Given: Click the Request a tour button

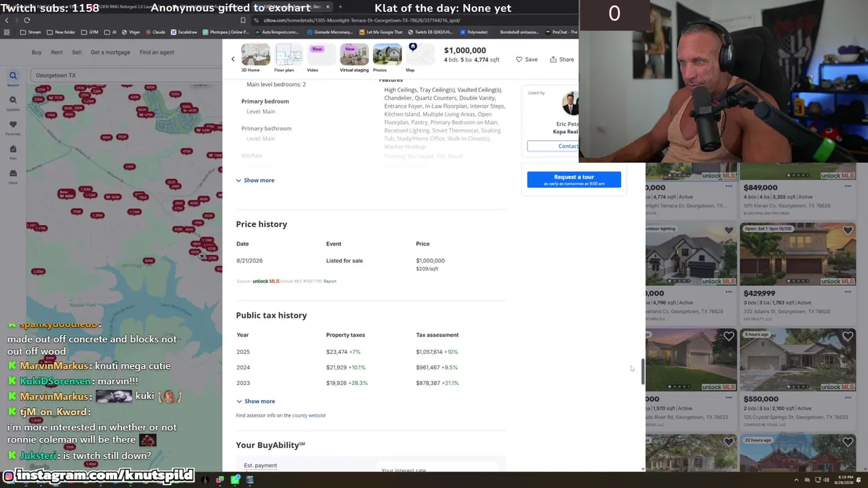Looking at the screenshot, I should 574,180.
